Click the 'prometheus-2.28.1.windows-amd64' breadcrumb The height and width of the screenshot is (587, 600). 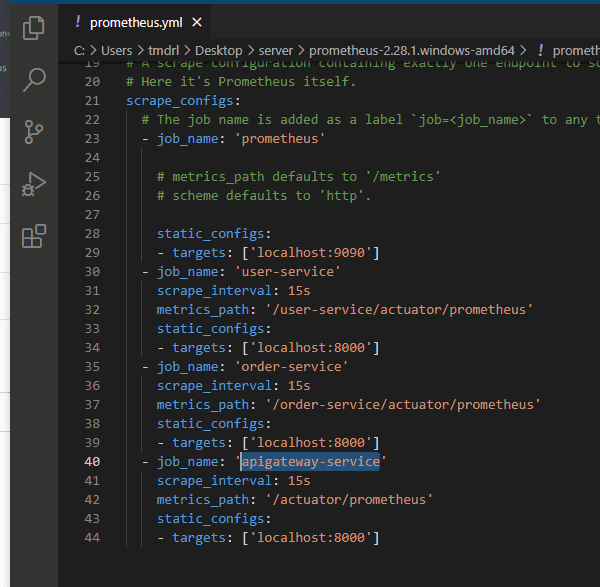click(412, 51)
